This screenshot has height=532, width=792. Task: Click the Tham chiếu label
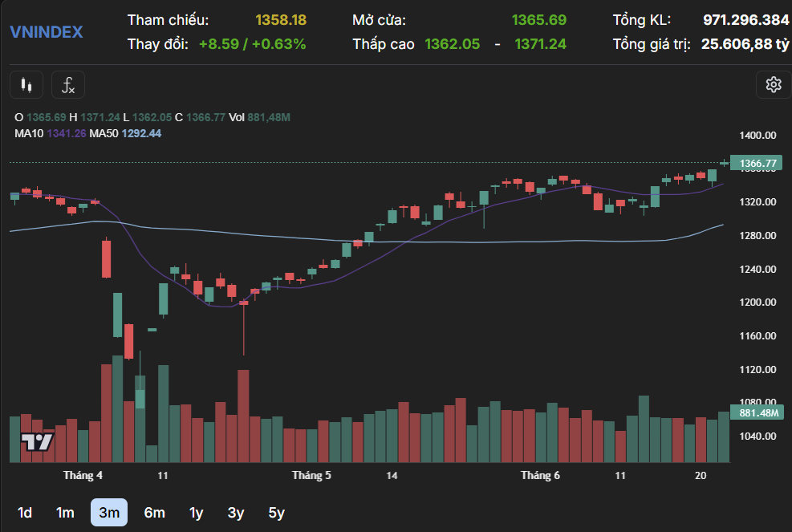point(169,20)
